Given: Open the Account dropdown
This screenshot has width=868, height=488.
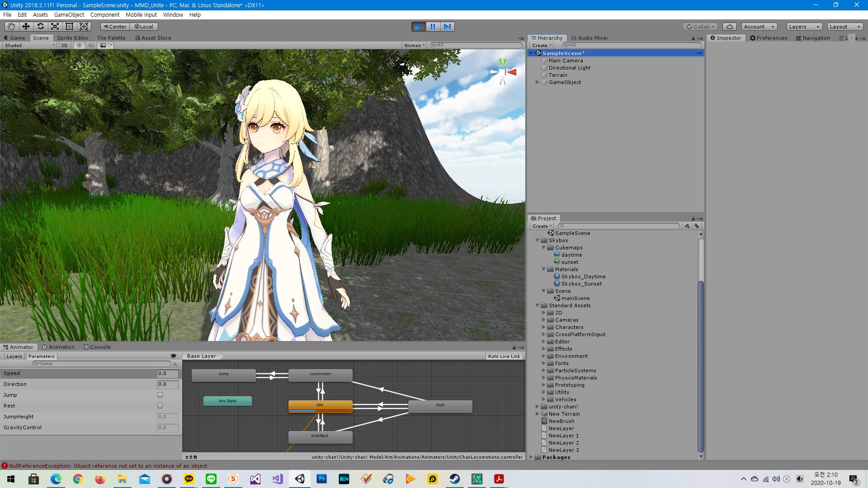Looking at the screenshot, I should tap(759, 27).
